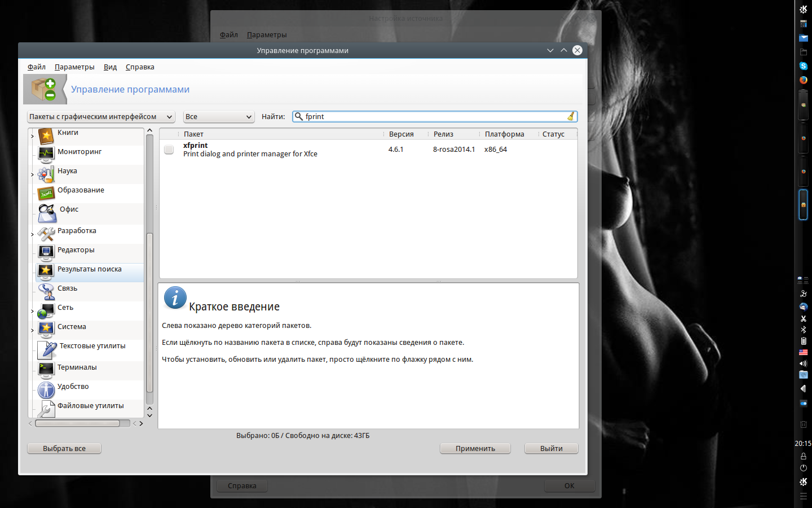Click the category tree horizontal scrollbar
The width and height of the screenshot is (812, 508).
point(77,423)
